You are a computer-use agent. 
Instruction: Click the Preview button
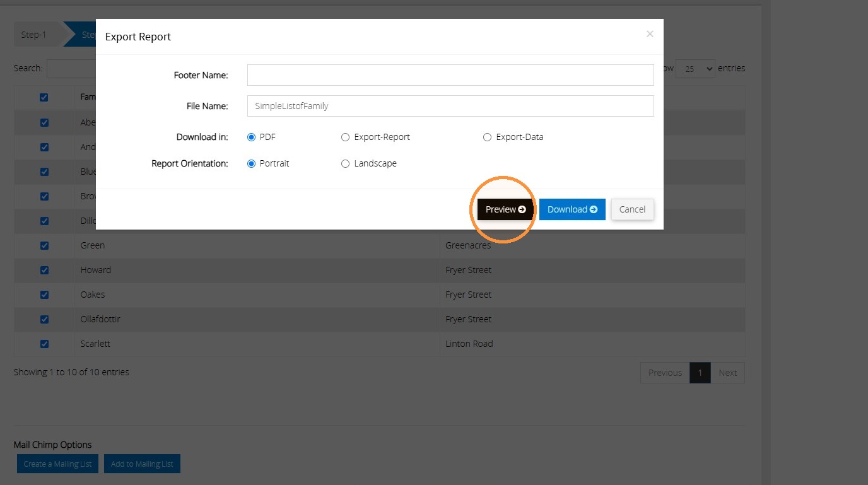505,209
